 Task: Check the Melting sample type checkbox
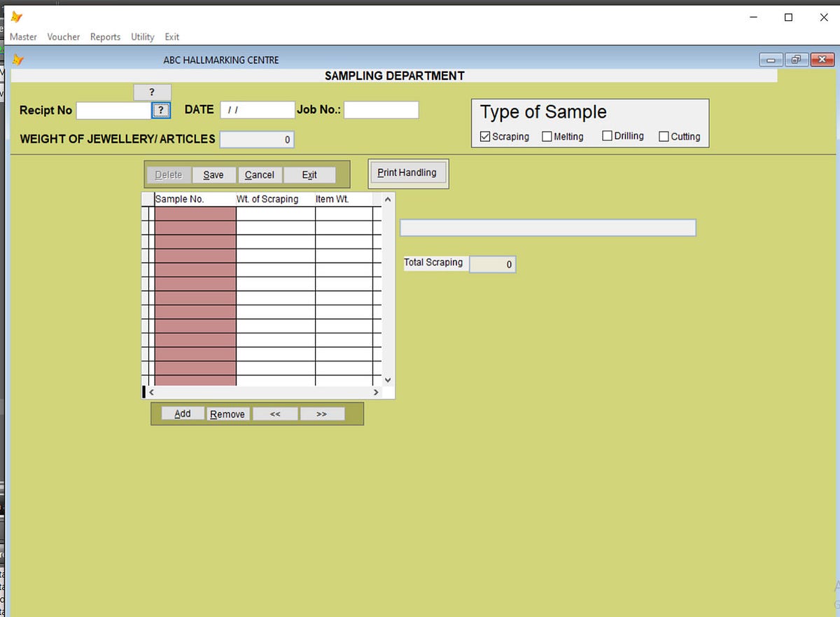pos(547,137)
